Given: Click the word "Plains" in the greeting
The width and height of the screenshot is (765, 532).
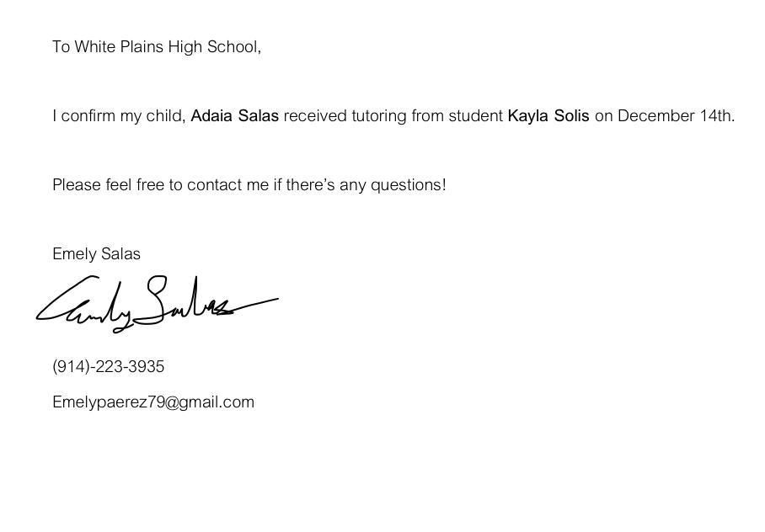Looking at the screenshot, I should (x=142, y=47).
